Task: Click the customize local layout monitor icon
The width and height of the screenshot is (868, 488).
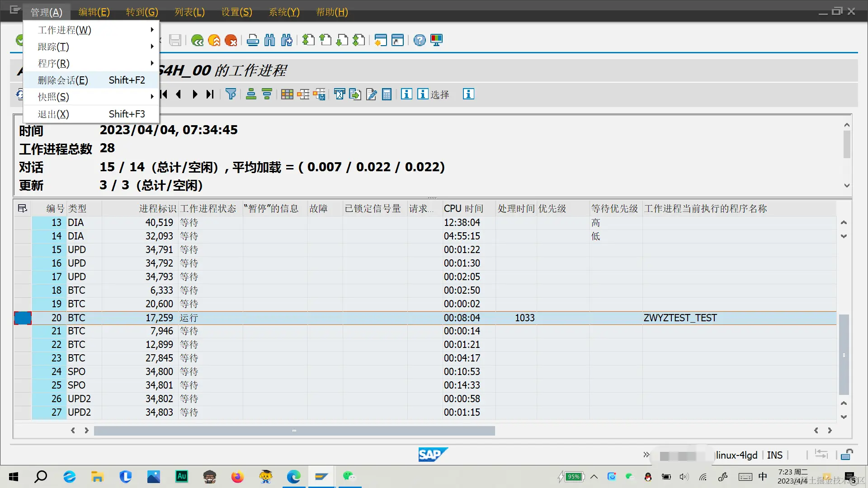Action: [436, 40]
